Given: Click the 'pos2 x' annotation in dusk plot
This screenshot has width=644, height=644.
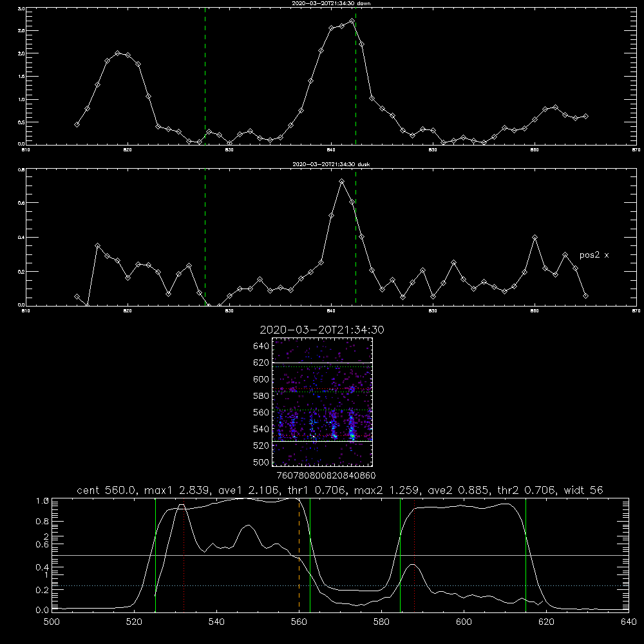Looking at the screenshot, I should 594,255.
